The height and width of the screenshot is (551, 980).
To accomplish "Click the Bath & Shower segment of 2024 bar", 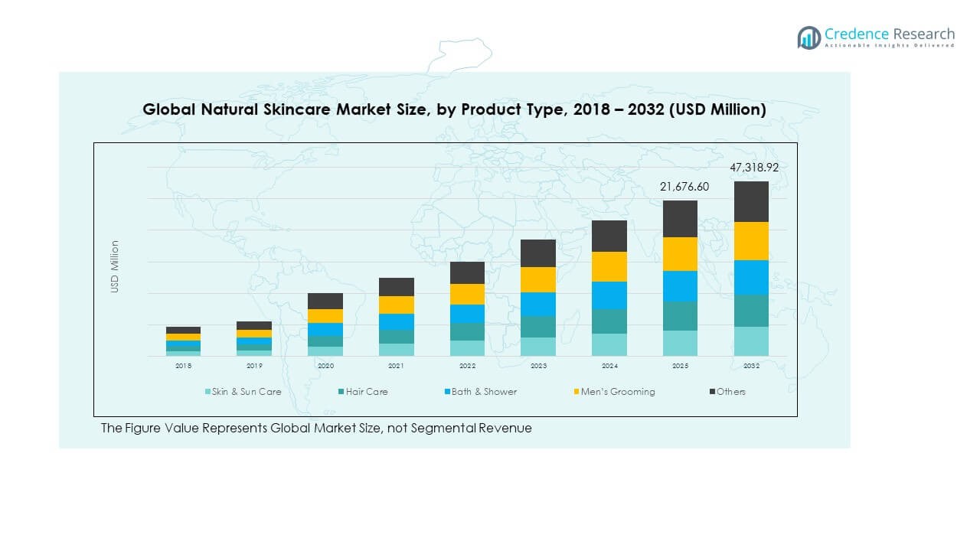I will click(609, 295).
